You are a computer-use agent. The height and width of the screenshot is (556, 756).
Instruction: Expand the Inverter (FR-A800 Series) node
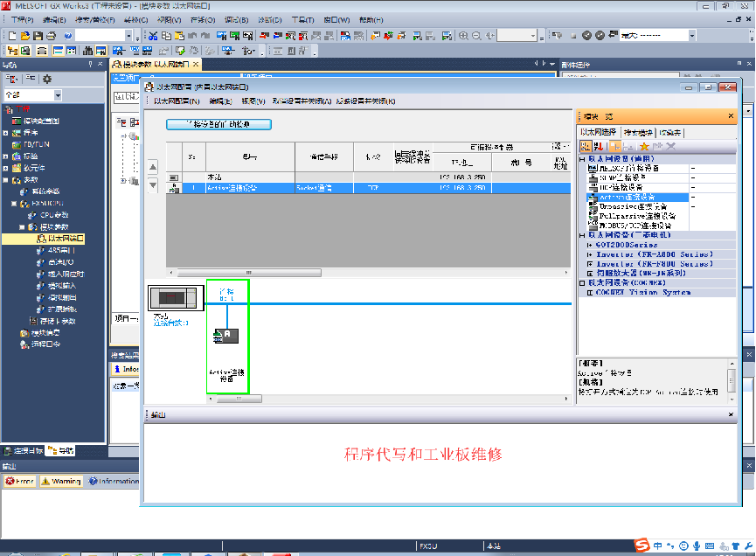590,254
